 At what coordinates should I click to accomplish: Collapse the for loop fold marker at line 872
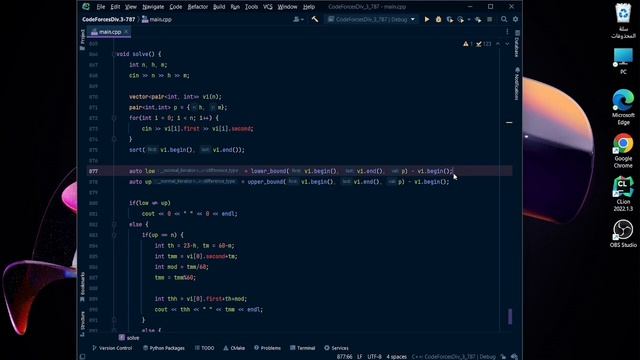(114, 118)
